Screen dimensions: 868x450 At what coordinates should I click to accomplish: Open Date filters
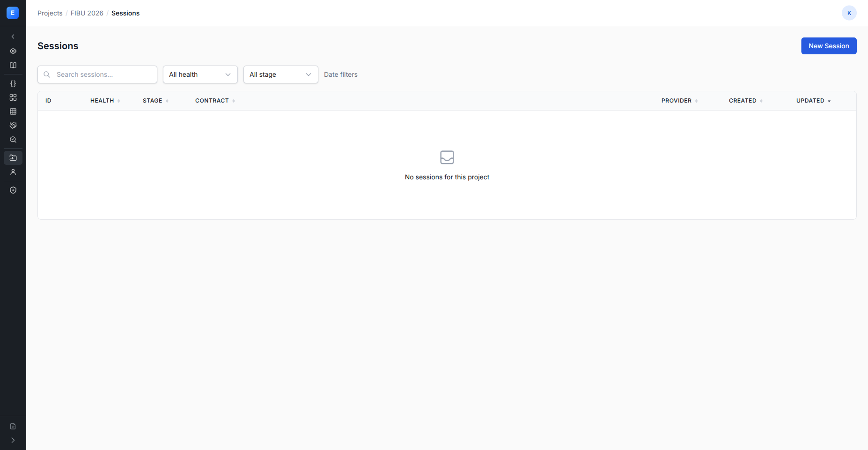[341, 74]
